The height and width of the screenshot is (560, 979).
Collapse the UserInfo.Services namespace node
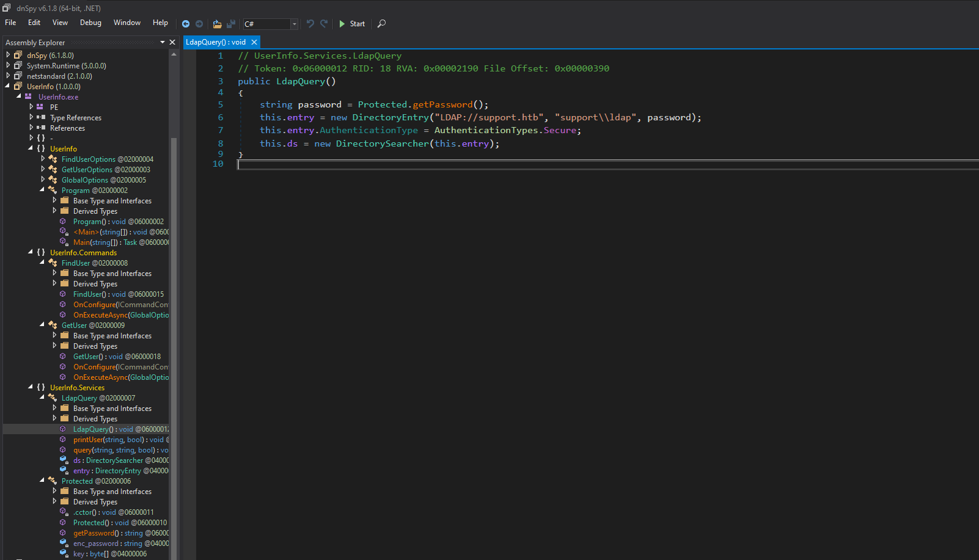31,387
